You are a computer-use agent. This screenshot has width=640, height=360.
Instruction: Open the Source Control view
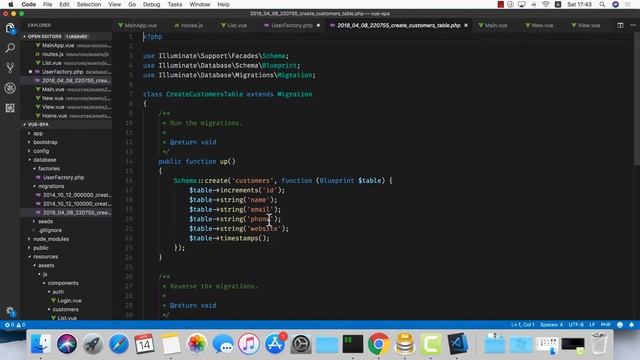(x=10, y=68)
